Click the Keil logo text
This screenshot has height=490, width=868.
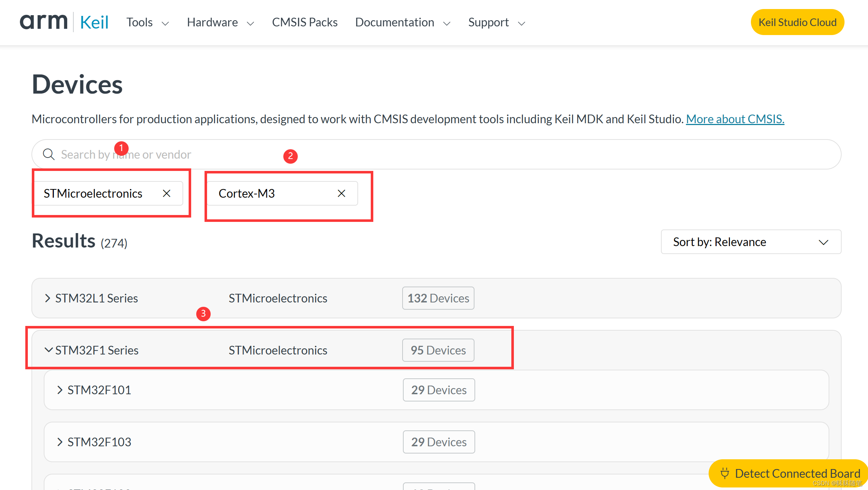click(94, 23)
